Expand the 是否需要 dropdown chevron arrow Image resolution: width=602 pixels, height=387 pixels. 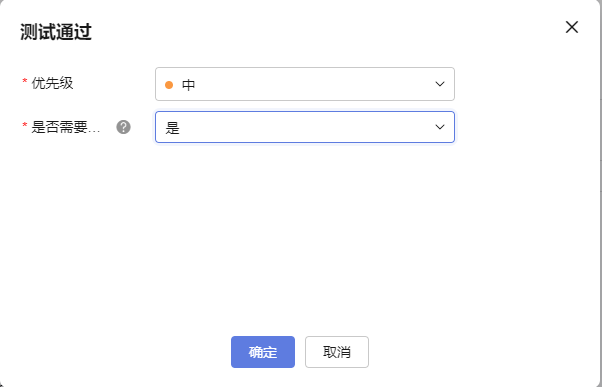(440, 127)
